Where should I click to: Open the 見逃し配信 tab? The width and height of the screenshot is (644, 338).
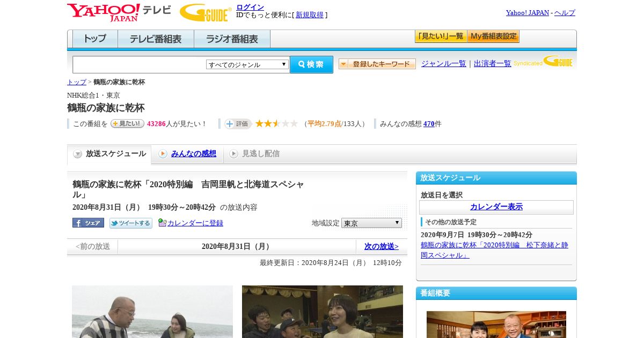[261, 153]
